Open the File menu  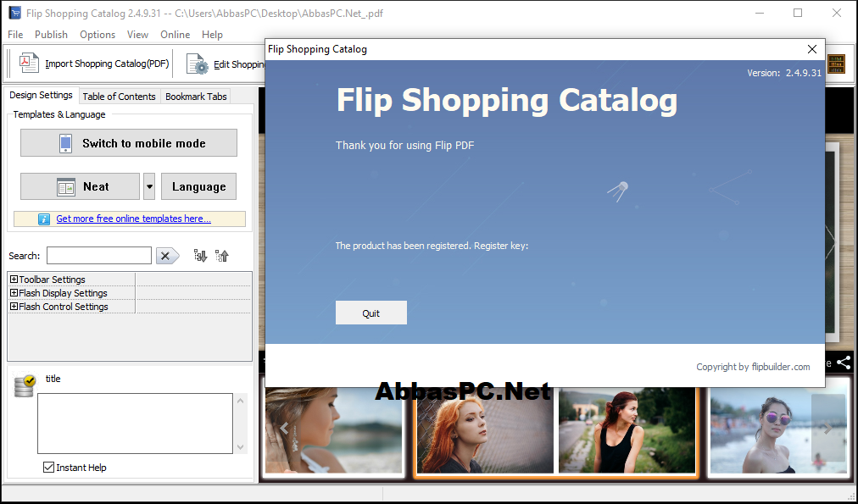coord(15,35)
